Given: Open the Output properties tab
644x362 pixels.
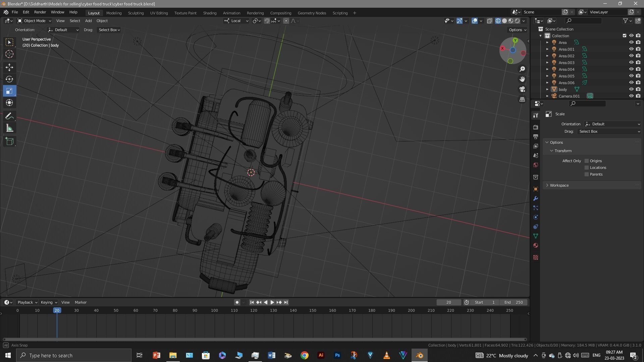Looking at the screenshot, I should point(536,137).
